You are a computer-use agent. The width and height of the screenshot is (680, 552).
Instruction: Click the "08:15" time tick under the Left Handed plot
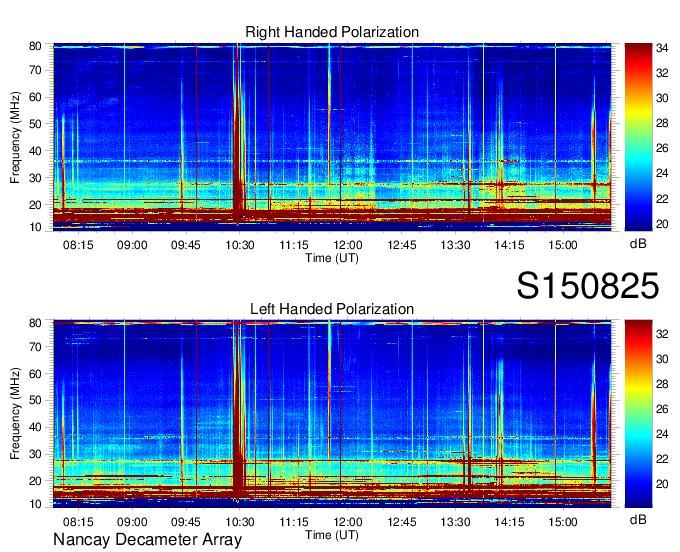coord(78,522)
